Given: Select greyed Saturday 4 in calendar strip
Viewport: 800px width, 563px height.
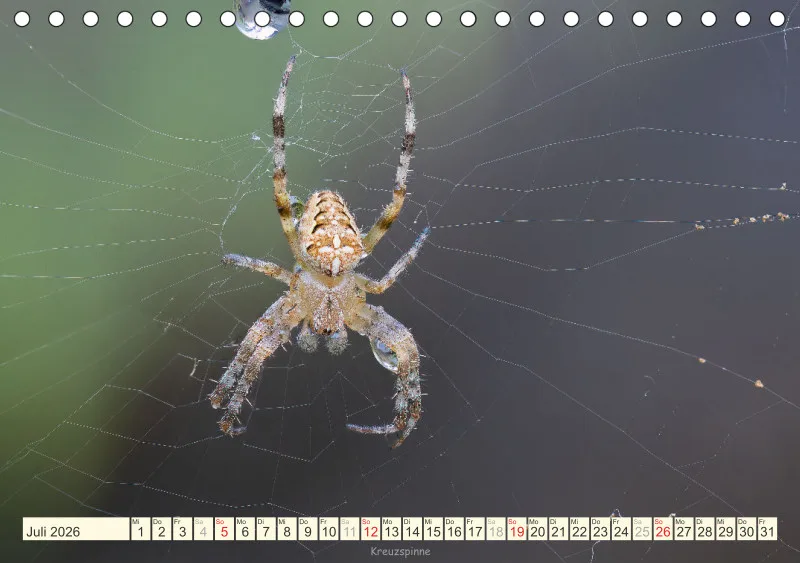Looking at the screenshot, I should click(x=203, y=529).
